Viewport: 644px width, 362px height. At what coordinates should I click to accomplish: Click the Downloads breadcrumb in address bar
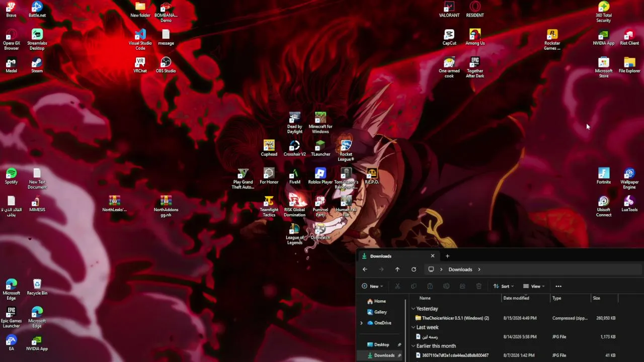460,269
